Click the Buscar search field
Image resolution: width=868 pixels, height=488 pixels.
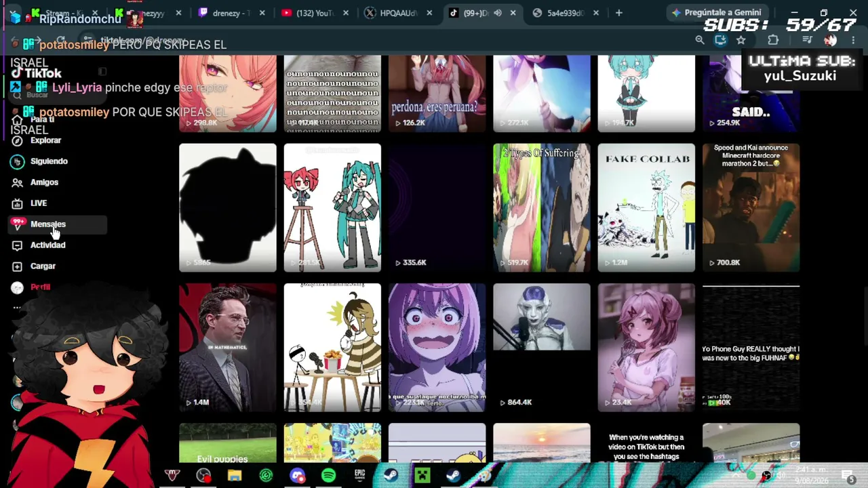click(58, 95)
